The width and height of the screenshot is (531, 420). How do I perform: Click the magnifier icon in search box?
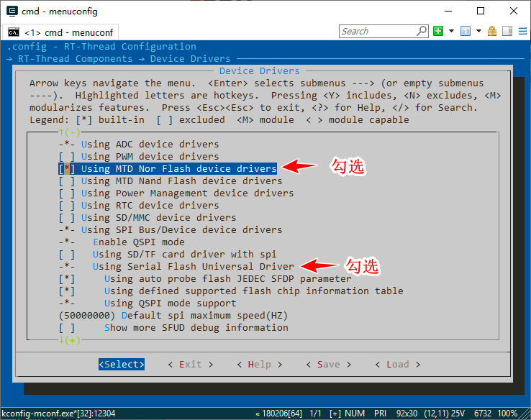pyautogui.click(x=422, y=31)
